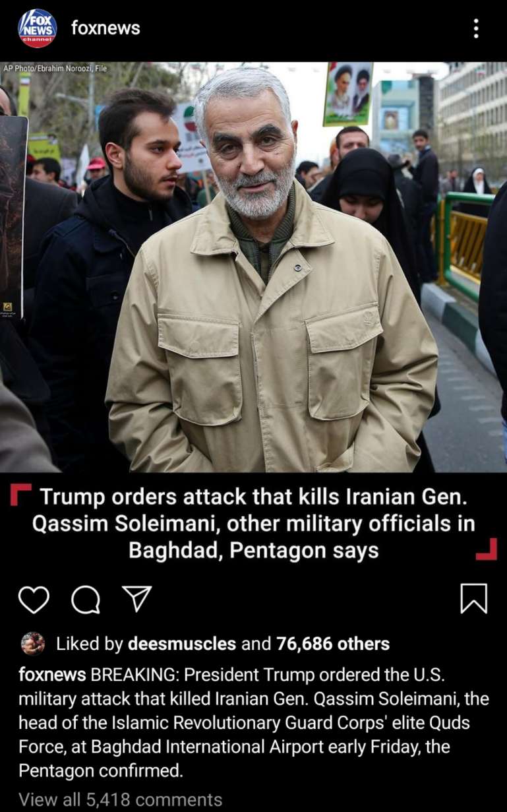
Task: Open foxnews username in the caption
Action: [52, 675]
